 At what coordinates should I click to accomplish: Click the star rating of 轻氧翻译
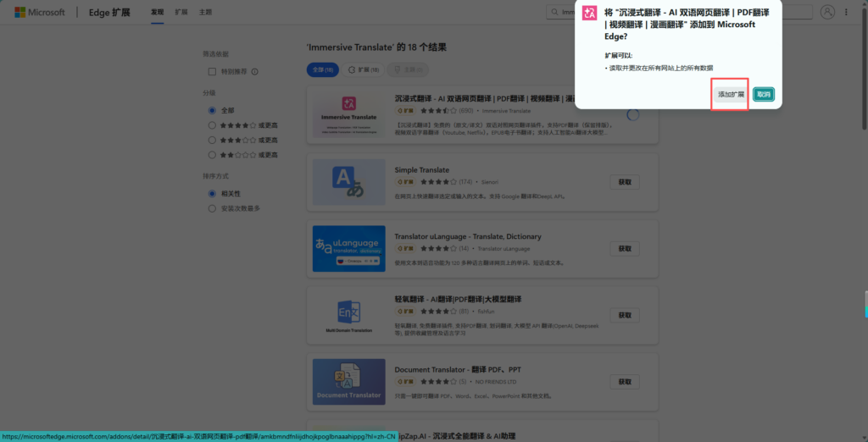(438, 311)
